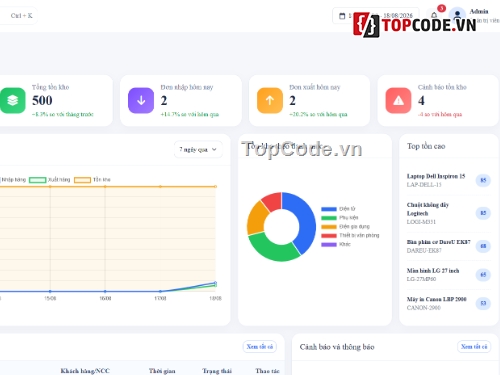Open the 7 ngày qua dropdown
Image resolution: width=500 pixels, height=375 pixels.
pos(198,149)
